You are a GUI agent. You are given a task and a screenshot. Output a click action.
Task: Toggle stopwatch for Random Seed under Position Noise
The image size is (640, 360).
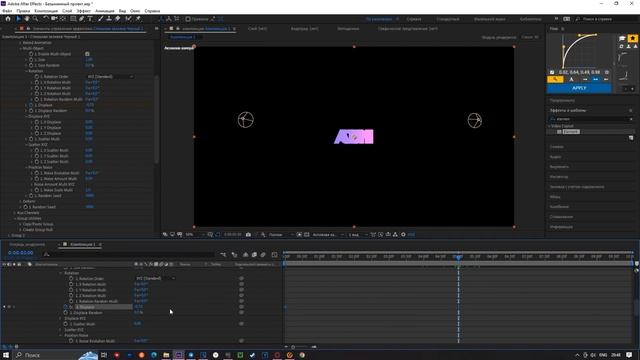(31, 196)
